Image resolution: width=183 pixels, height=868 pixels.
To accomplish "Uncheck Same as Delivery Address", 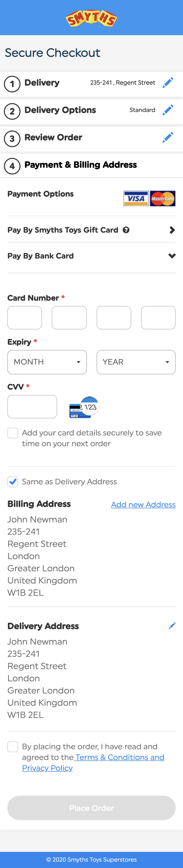I will 13,482.
